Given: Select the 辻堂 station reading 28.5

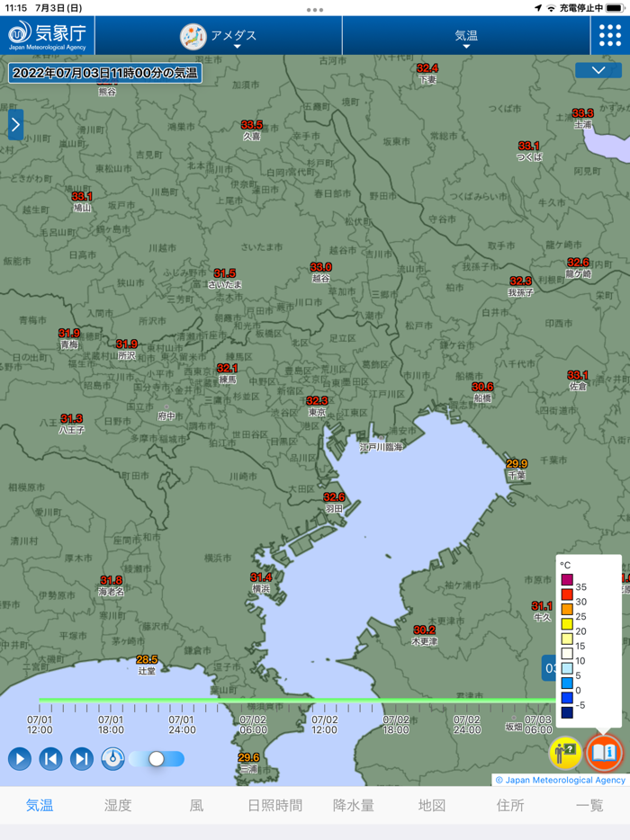Looking at the screenshot, I should [x=147, y=665].
